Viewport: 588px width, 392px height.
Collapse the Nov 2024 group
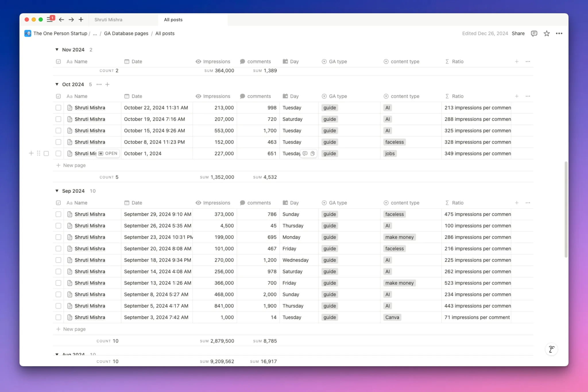pyautogui.click(x=57, y=50)
